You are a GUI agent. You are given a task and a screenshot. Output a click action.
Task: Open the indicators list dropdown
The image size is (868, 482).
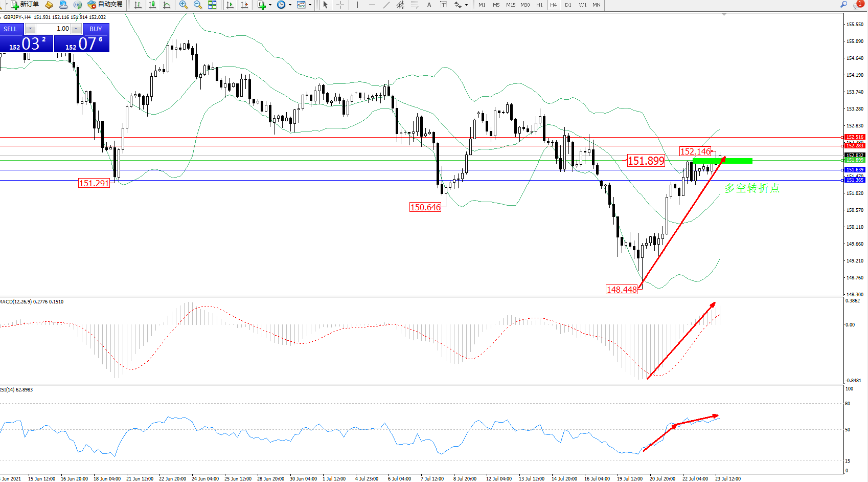[264, 5]
